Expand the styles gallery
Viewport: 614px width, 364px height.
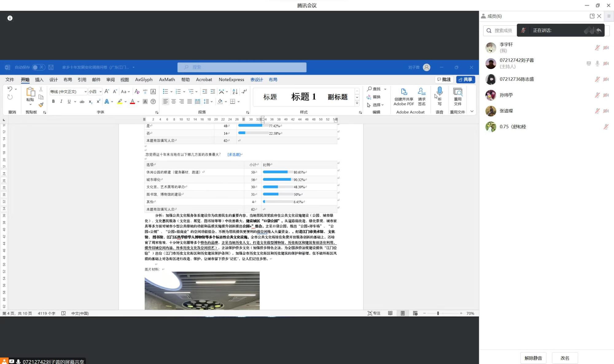(357, 103)
